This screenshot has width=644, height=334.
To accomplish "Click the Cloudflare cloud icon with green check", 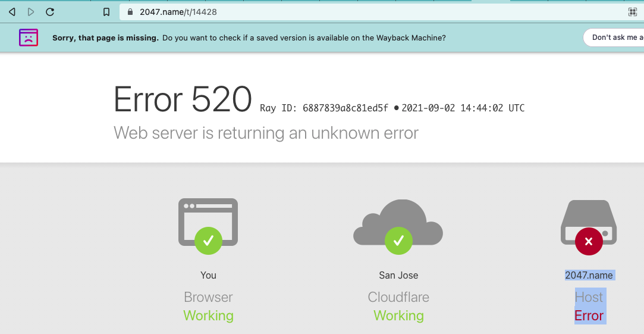I will click(398, 227).
